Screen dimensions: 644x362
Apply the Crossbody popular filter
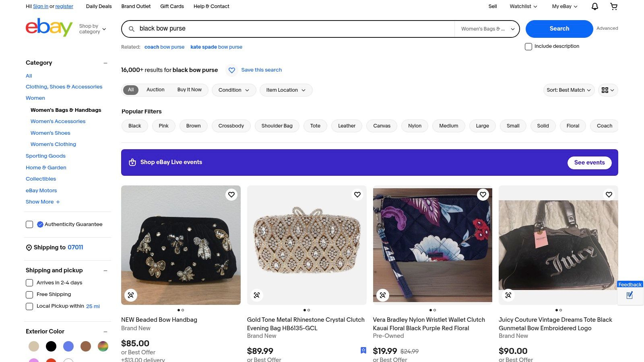pos(231,126)
